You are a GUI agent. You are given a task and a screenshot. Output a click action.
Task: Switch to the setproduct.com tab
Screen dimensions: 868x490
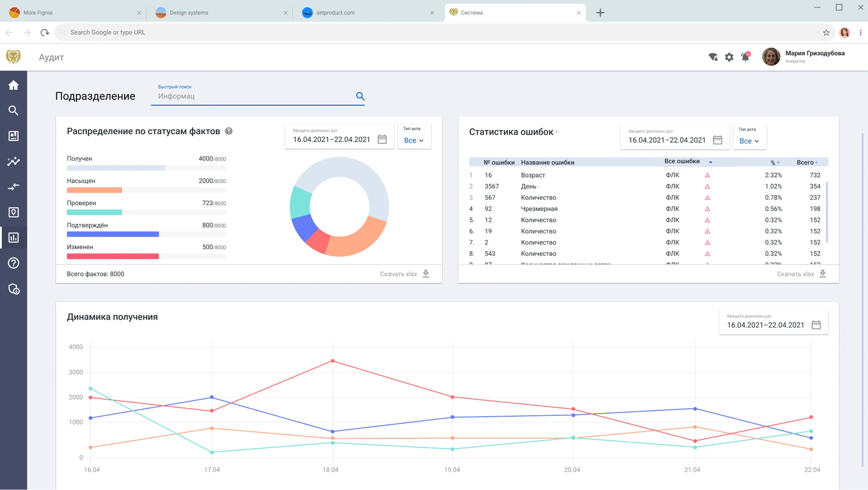[336, 12]
